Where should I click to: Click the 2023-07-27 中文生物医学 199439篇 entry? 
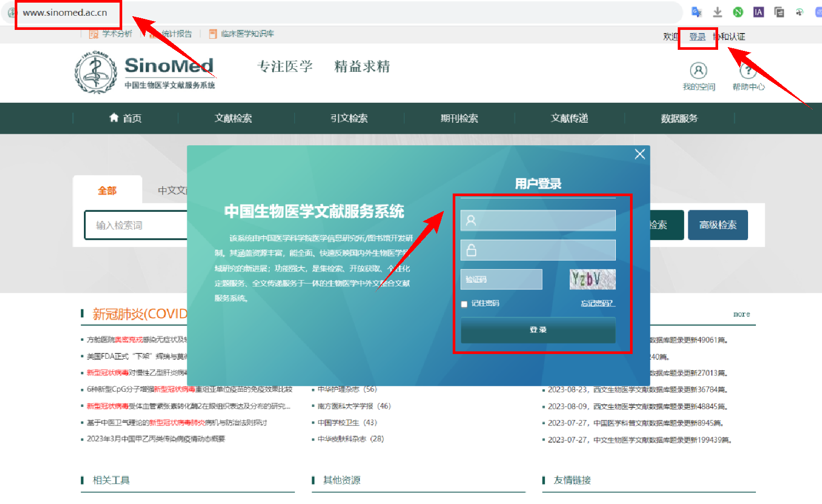[640, 440]
